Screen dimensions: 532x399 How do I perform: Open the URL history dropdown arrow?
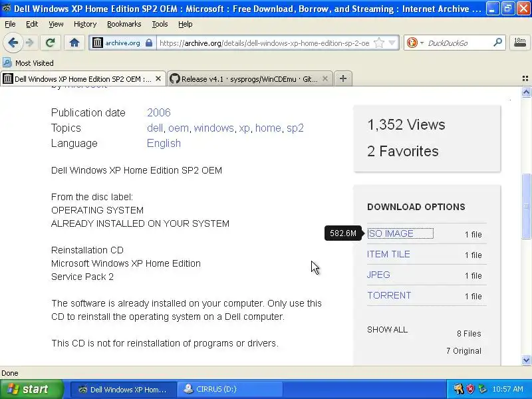click(392, 43)
